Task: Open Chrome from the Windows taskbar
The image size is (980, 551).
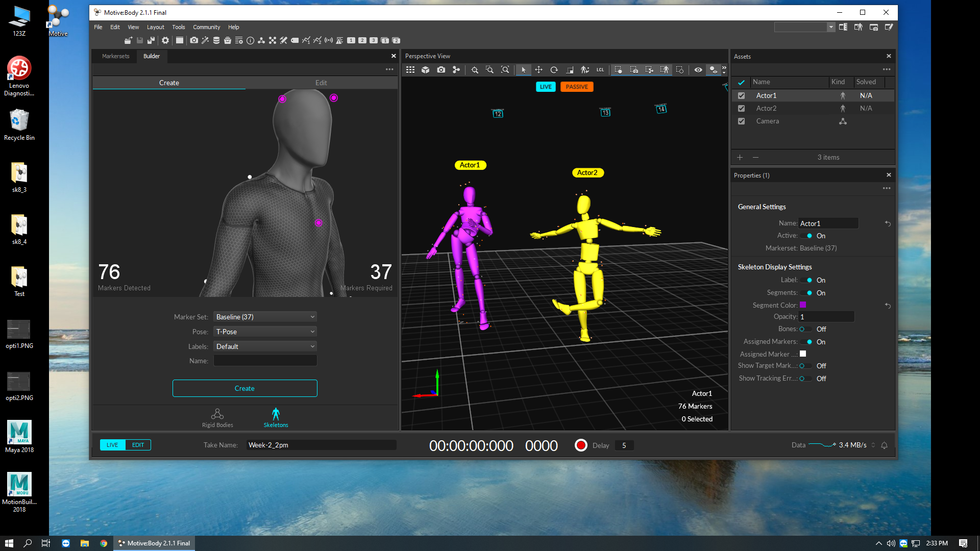Action: pyautogui.click(x=104, y=543)
